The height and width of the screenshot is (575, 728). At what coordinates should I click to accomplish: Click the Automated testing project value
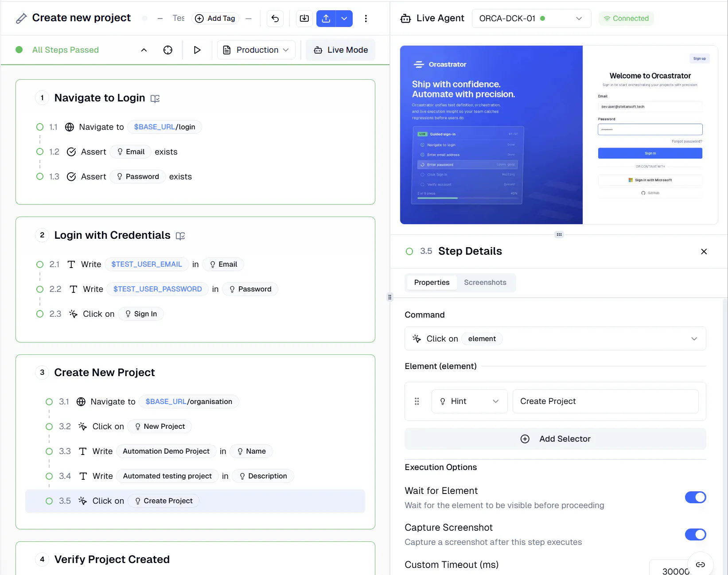point(167,476)
